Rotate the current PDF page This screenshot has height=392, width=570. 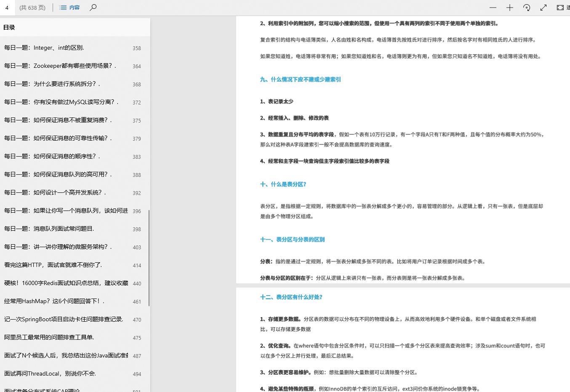tap(526, 7)
